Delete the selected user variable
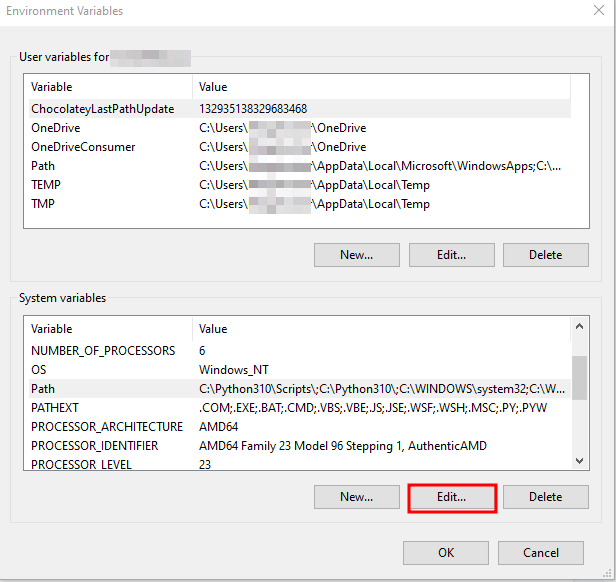This screenshot has height=582, width=616. click(545, 255)
